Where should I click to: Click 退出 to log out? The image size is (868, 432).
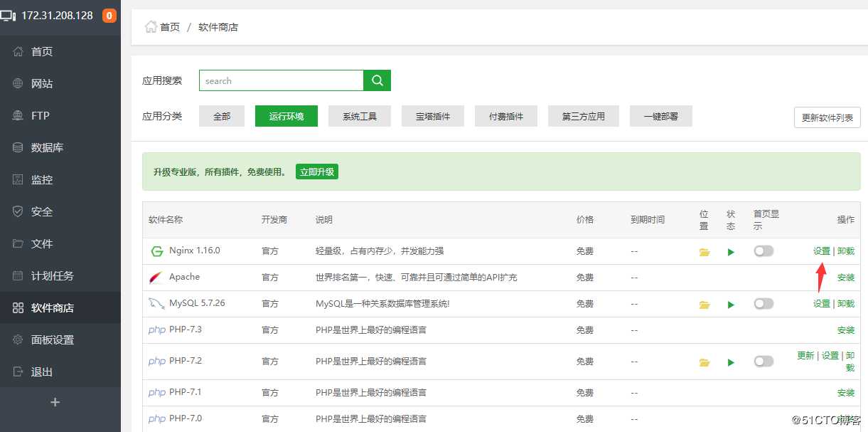point(60,372)
